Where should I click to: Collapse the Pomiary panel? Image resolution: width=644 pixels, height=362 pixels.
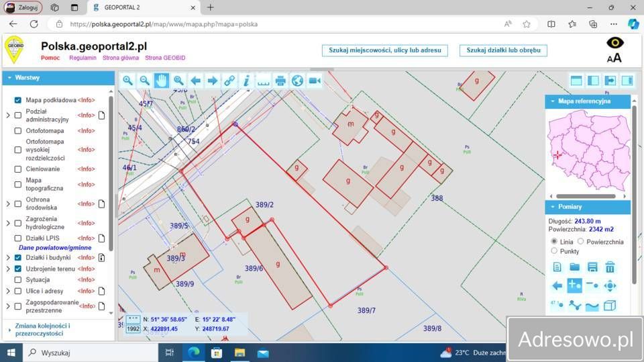[588, 207]
